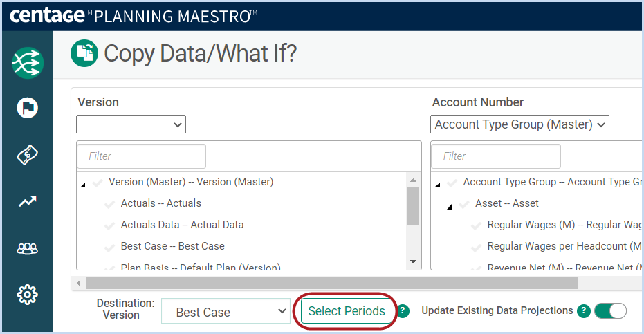Select the trending line chart sidebar icon
Image resolution: width=644 pixels, height=334 pixels.
coord(27,201)
